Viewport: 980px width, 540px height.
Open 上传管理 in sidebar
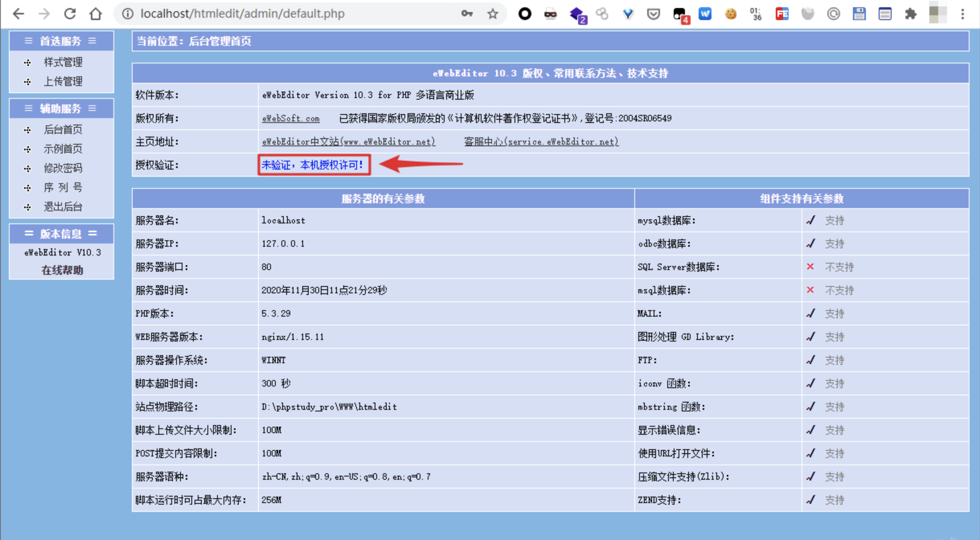pos(63,81)
